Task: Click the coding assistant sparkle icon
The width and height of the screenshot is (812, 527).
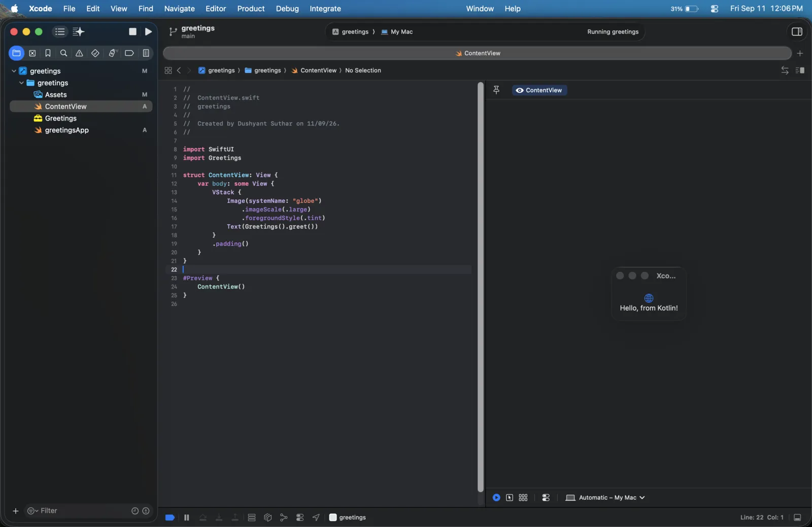Action: tap(79, 32)
